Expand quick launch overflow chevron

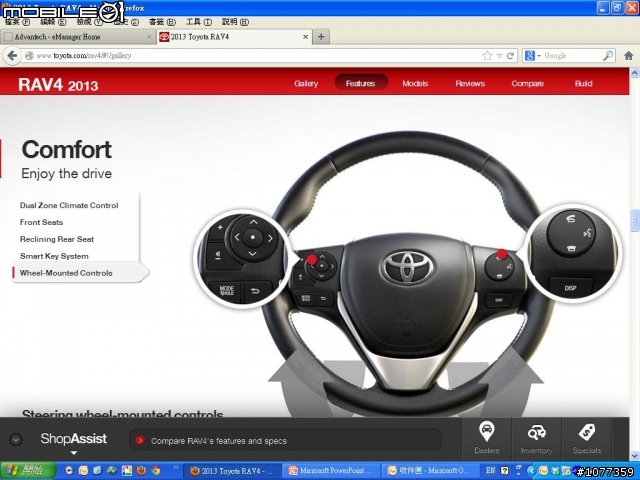tap(176, 468)
